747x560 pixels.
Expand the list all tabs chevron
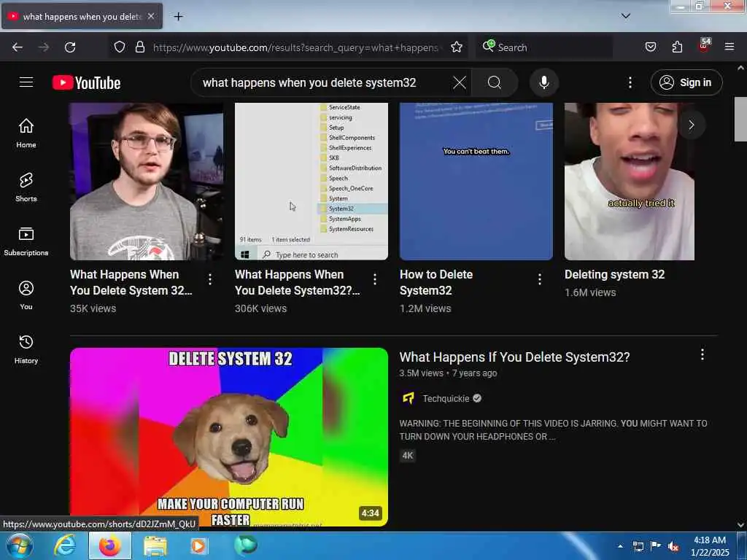(x=625, y=16)
